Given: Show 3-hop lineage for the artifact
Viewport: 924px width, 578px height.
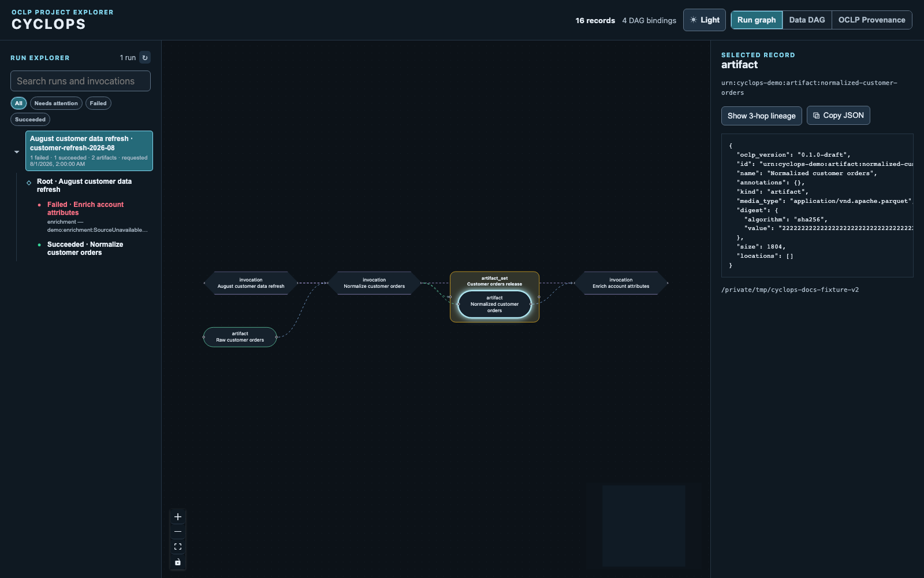Looking at the screenshot, I should pyautogui.click(x=761, y=116).
